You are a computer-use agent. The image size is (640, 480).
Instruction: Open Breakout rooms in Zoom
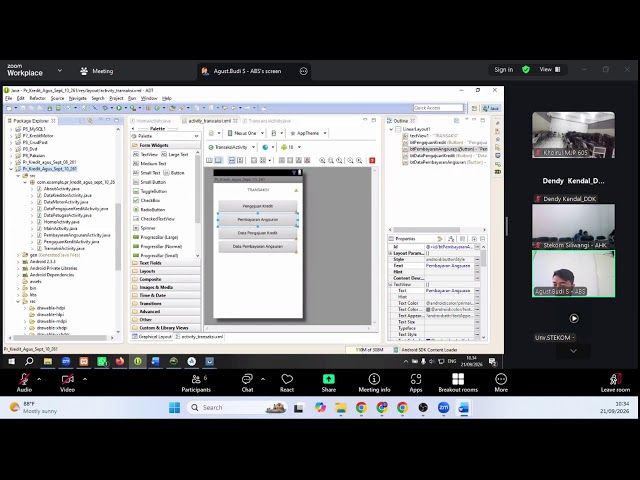click(458, 383)
